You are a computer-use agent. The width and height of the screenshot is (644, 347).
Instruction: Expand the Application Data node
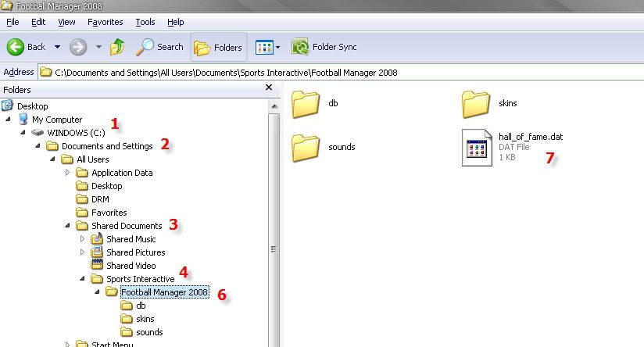(x=67, y=173)
